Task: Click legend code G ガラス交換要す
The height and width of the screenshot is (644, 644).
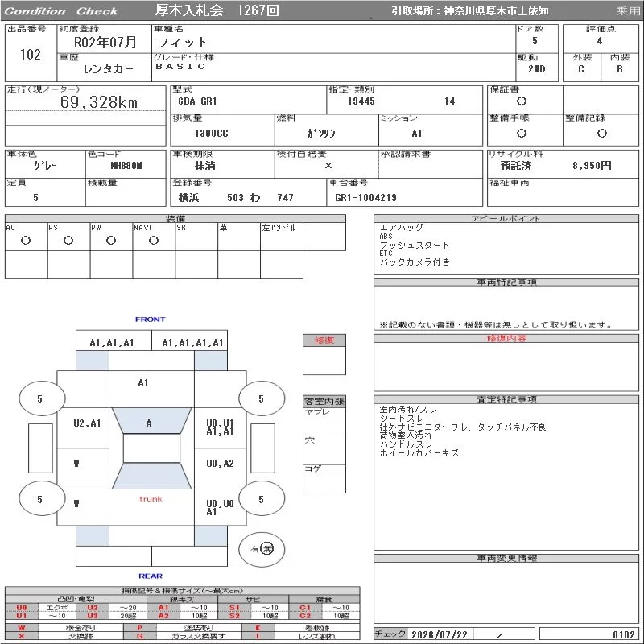Action: pyautogui.click(x=183, y=636)
